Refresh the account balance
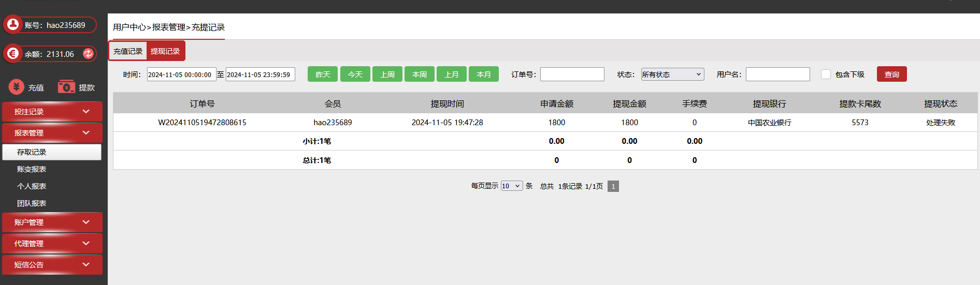 [x=88, y=53]
